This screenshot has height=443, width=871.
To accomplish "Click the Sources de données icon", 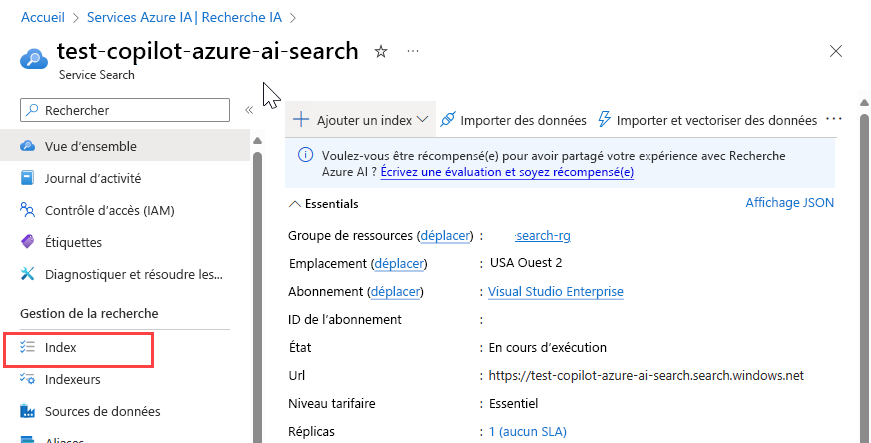I will 27,411.
